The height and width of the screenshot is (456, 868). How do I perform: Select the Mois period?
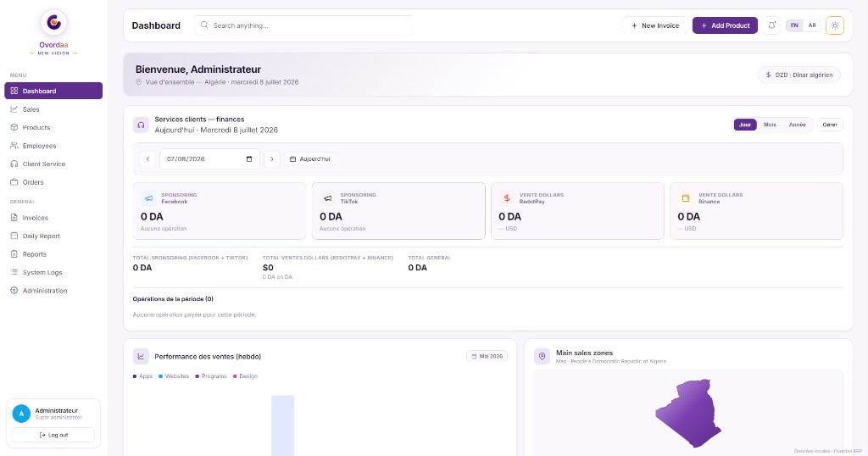click(770, 125)
